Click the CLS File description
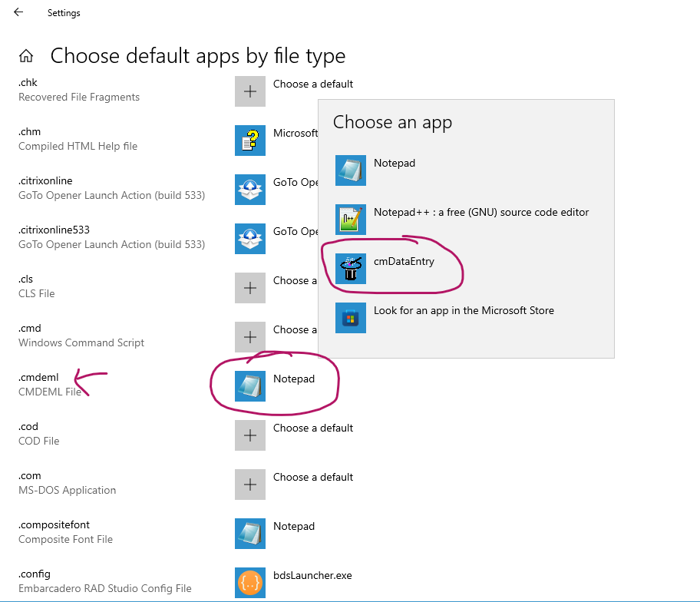 [x=37, y=294]
